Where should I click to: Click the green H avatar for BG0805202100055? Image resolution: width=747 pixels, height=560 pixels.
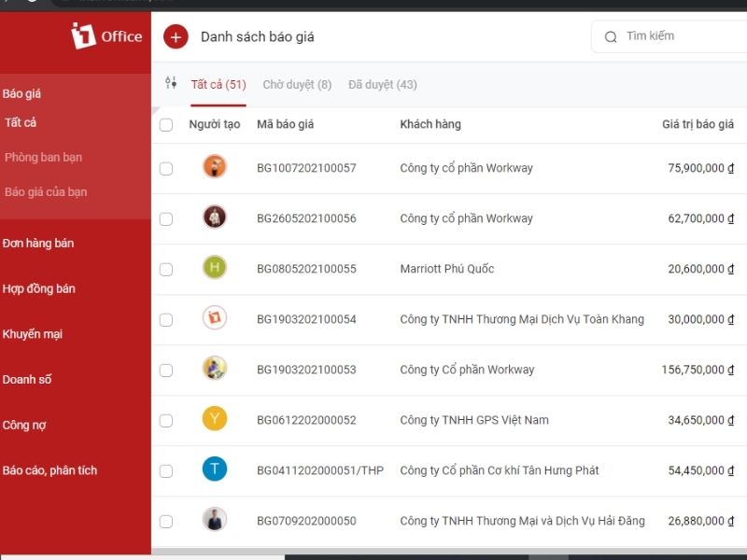(215, 267)
